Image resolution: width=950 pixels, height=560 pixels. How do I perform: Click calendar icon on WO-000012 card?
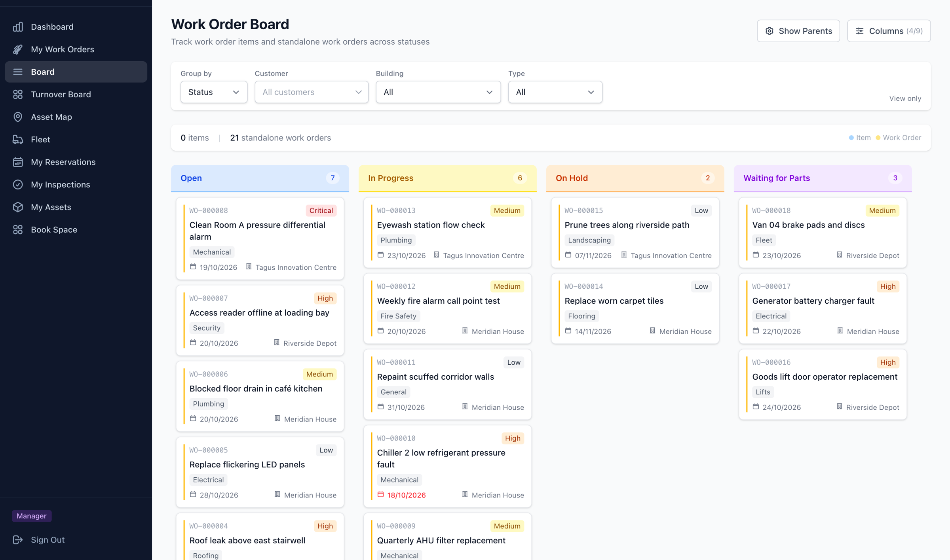381,331
